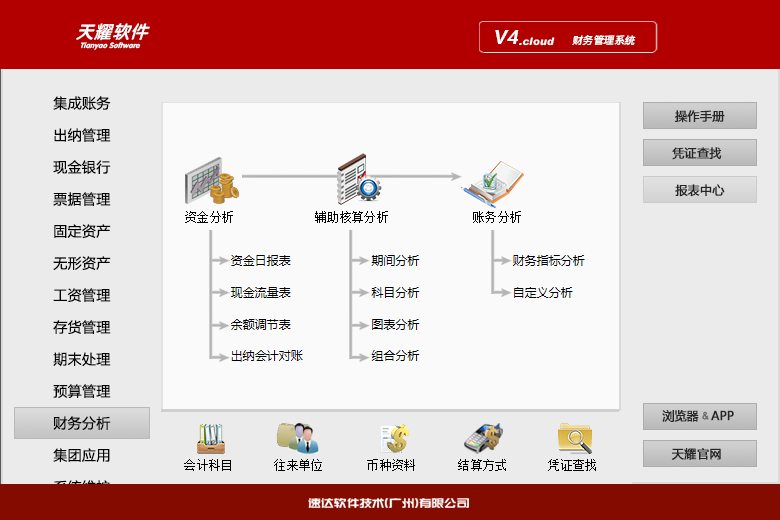Click the 报表中心 button
Image resolution: width=780 pixels, height=520 pixels.
(699, 190)
